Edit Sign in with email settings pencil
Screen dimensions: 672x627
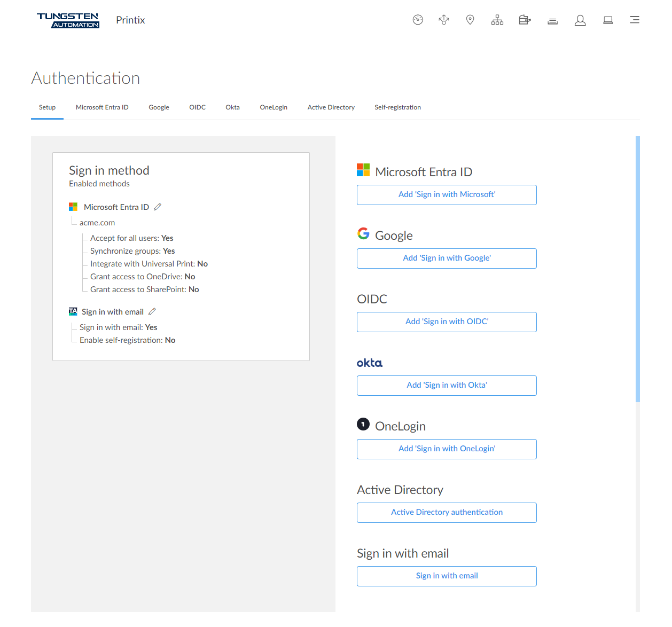pos(152,311)
